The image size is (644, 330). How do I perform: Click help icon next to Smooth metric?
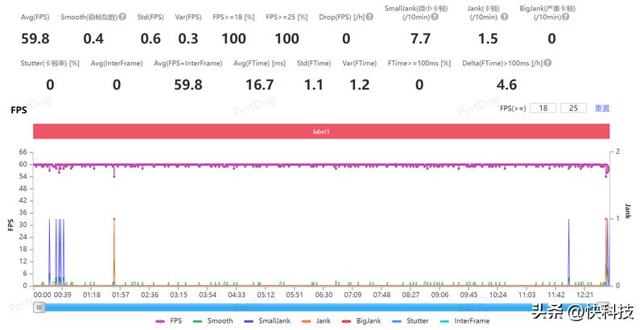(x=122, y=16)
